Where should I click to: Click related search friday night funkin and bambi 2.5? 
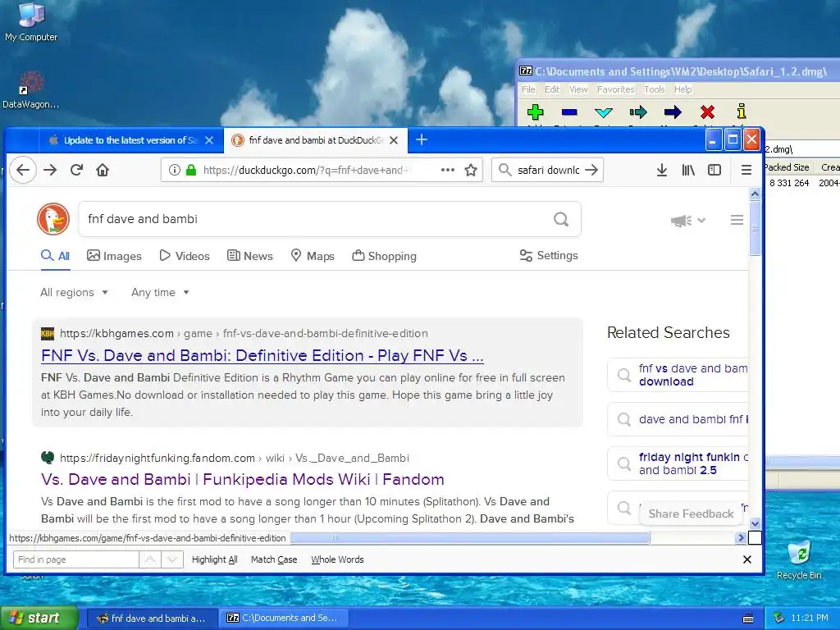678,464
